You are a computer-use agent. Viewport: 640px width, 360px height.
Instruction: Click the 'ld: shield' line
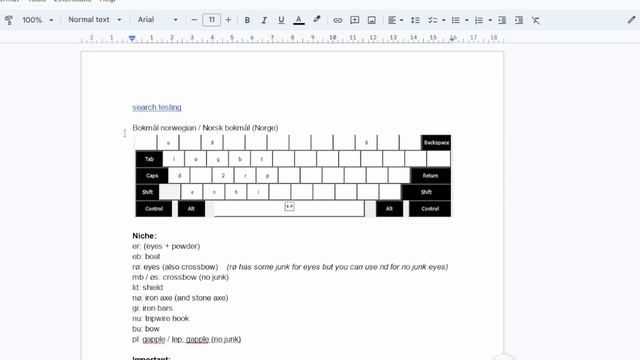pyautogui.click(x=147, y=287)
